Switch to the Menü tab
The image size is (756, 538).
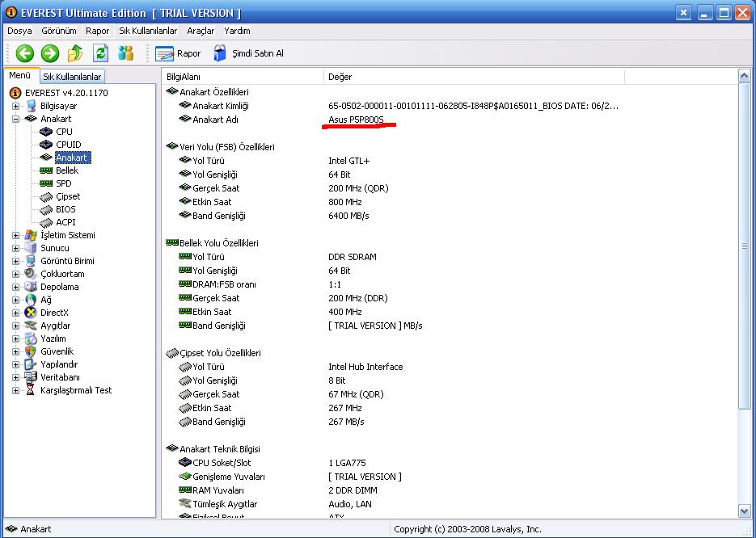coord(20,76)
